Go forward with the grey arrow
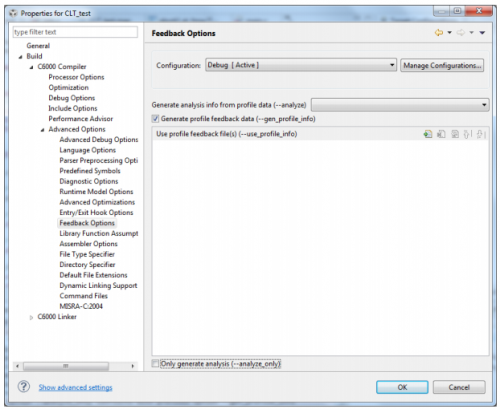Screen dimensions: 500x409 tap(461, 33)
